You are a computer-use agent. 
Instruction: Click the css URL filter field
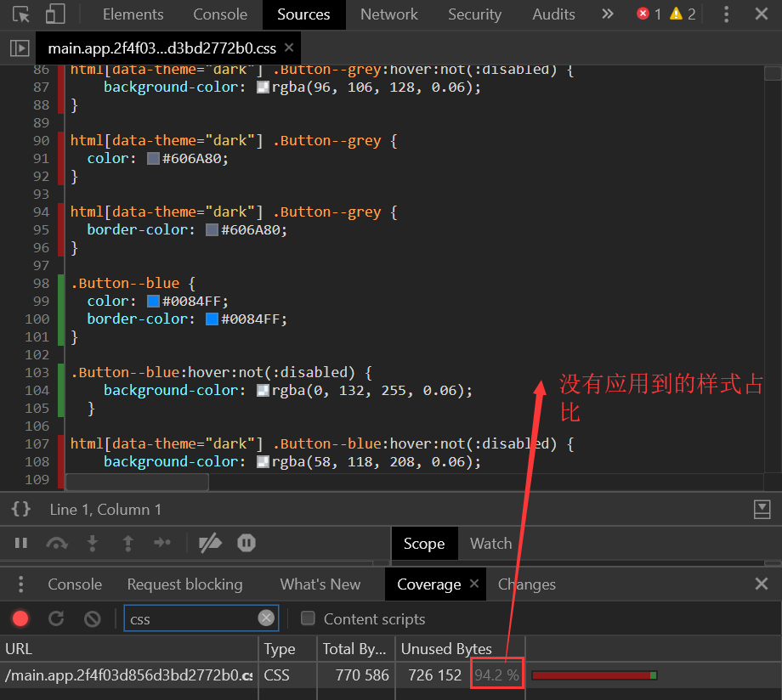tap(201, 618)
